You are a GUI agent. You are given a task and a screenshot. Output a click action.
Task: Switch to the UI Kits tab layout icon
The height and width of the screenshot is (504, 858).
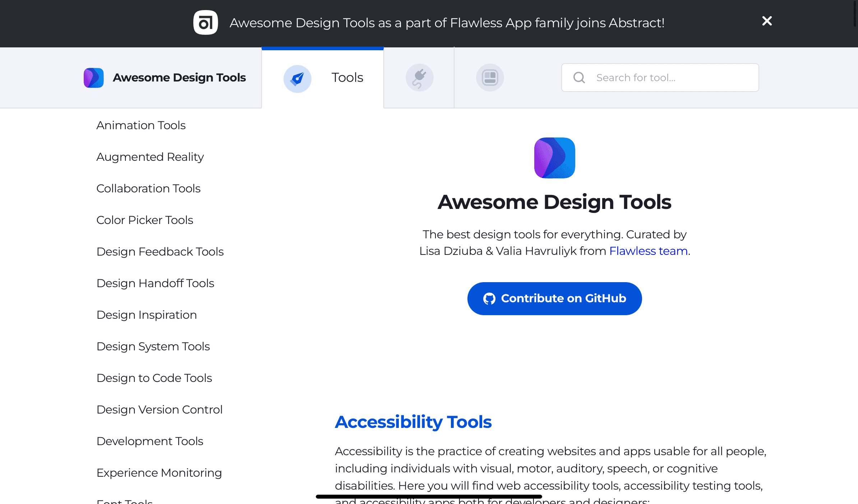[x=490, y=78]
